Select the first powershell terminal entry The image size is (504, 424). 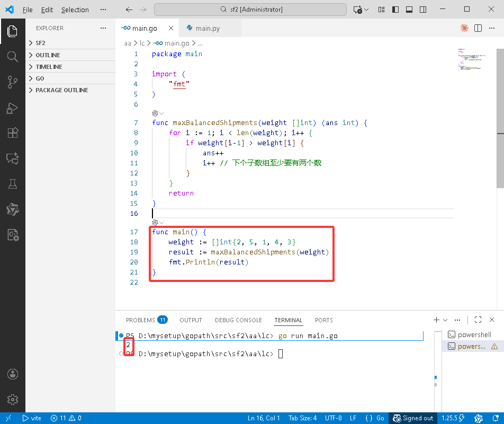pos(472,334)
